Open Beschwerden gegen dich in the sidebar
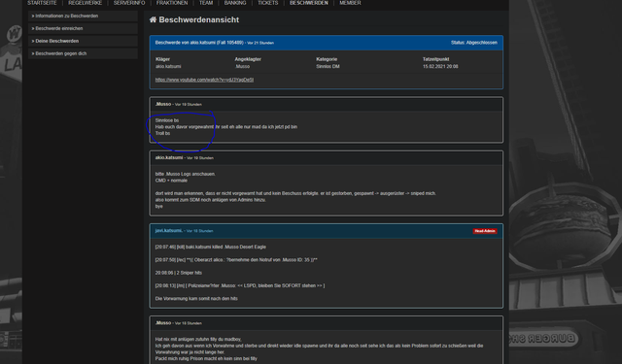The width and height of the screenshot is (622, 364). click(x=83, y=53)
